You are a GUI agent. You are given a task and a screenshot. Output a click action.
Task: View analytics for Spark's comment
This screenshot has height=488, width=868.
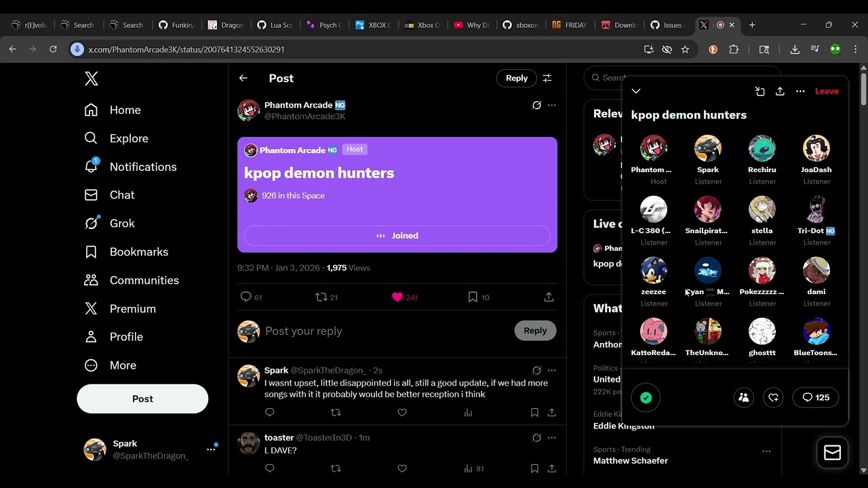tap(468, 413)
